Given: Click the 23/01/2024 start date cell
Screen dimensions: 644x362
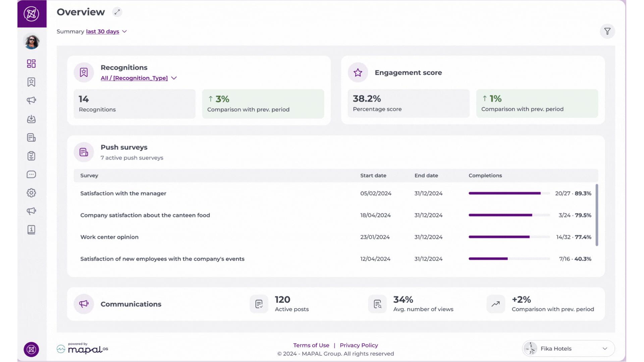Looking at the screenshot, I should 375,237.
